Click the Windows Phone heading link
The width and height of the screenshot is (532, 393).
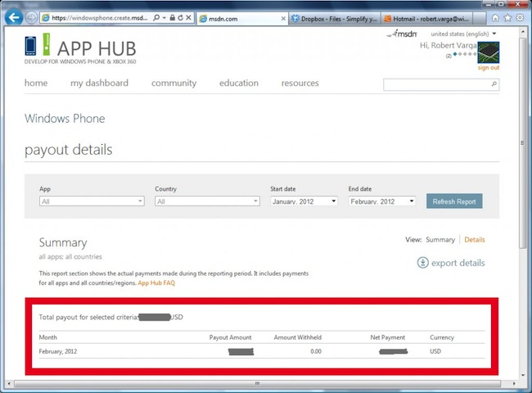point(65,119)
